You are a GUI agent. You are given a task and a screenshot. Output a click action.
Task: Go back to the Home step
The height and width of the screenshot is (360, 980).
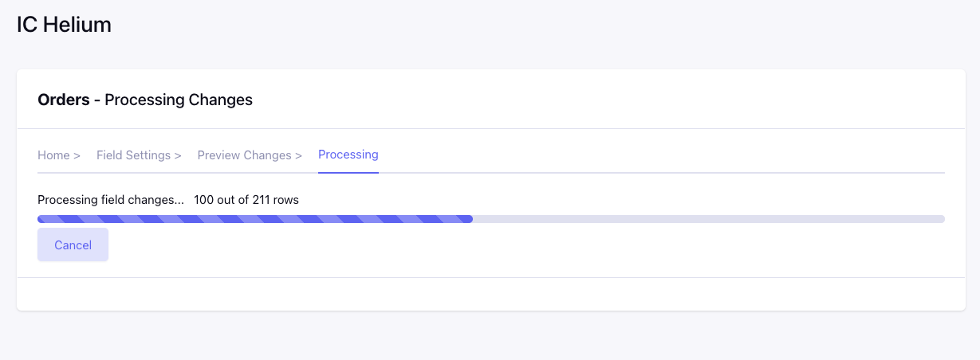tap(53, 155)
